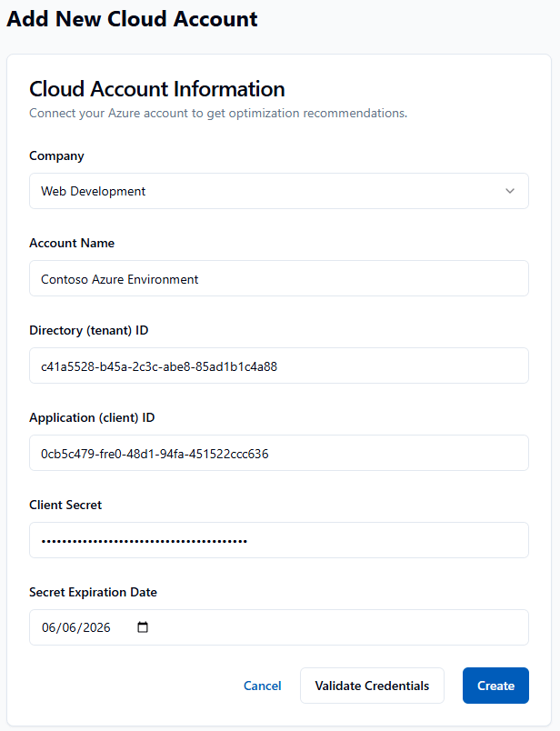Select the month segment of expiration date
560x731 pixels.
pyautogui.click(x=49, y=627)
